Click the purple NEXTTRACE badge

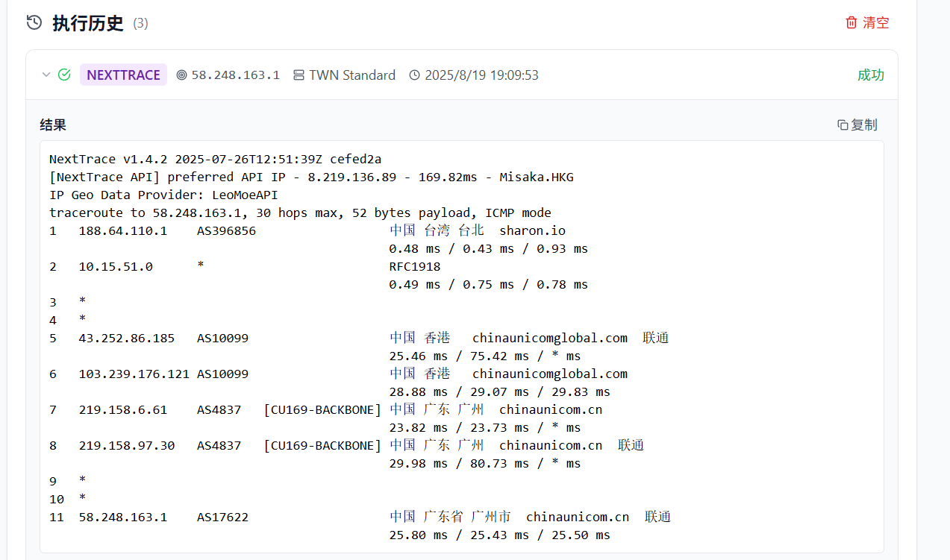coord(123,75)
